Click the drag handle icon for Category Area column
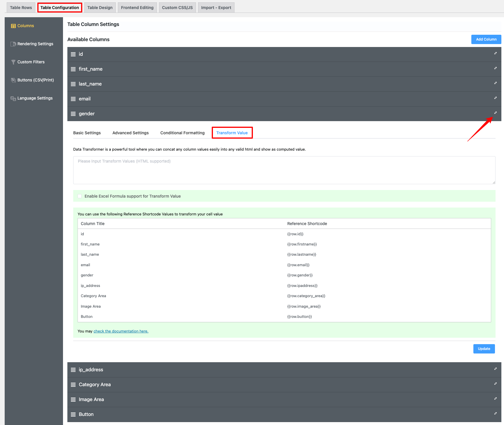 coord(73,385)
